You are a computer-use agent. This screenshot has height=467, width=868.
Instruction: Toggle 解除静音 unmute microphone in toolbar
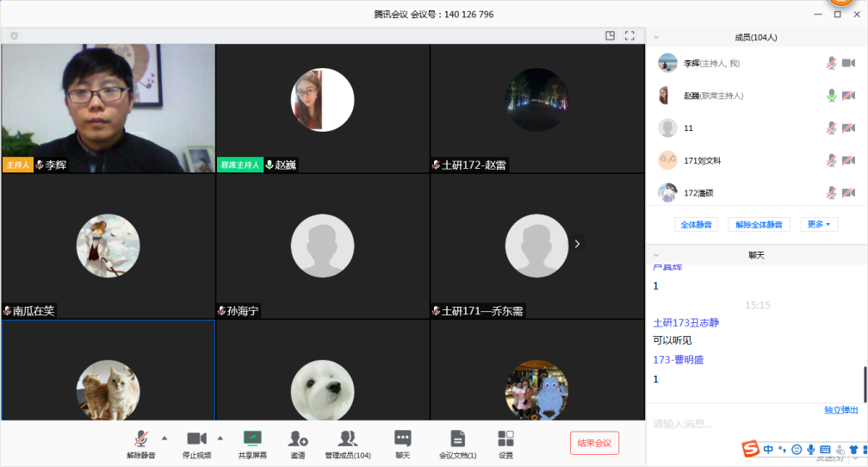pyautogui.click(x=140, y=439)
